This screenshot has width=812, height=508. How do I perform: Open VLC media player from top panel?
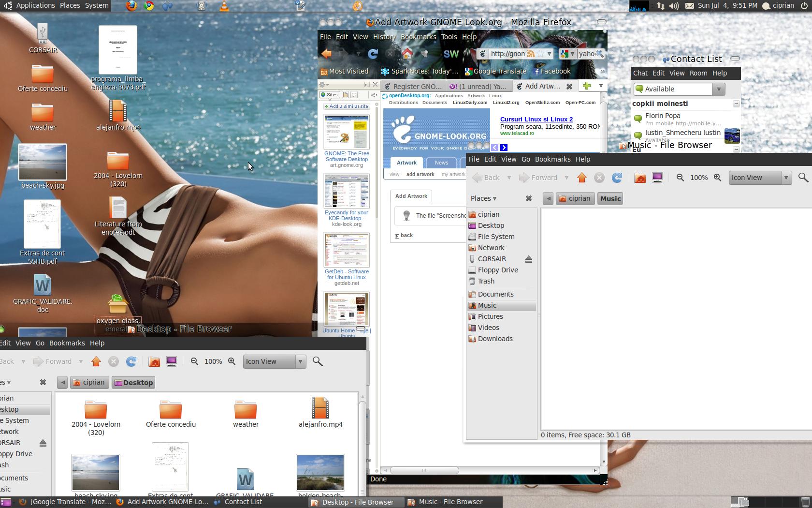[x=224, y=6]
